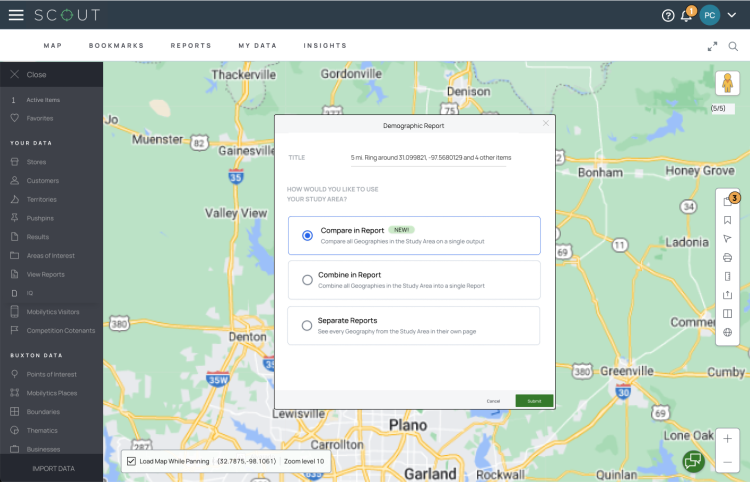Select Compare in Report option
750x482 pixels.
pos(414,235)
